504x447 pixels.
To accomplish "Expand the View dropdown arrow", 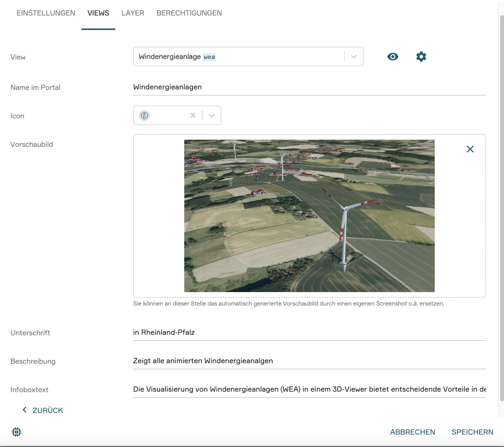I will coord(354,57).
